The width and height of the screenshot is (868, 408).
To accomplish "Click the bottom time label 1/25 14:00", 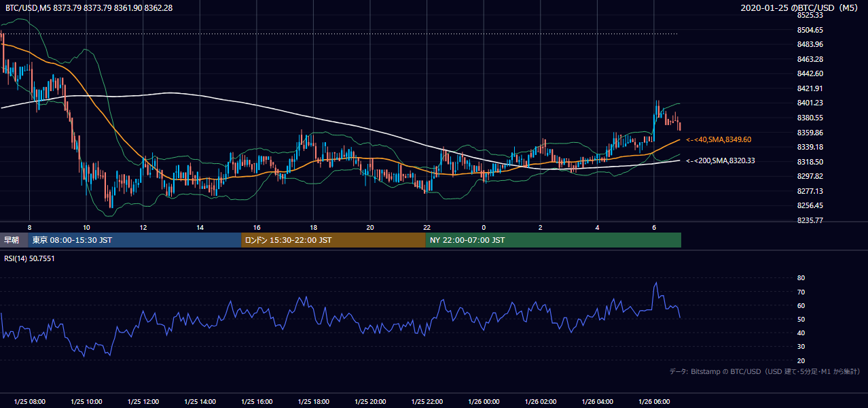I will pos(200,402).
